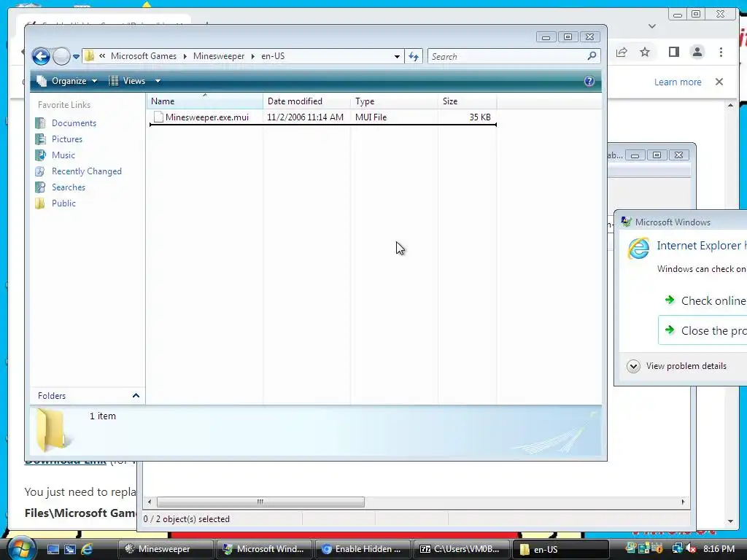Sort by the Size column header
The width and height of the screenshot is (747, 560).
pyautogui.click(x=467, y=101)
